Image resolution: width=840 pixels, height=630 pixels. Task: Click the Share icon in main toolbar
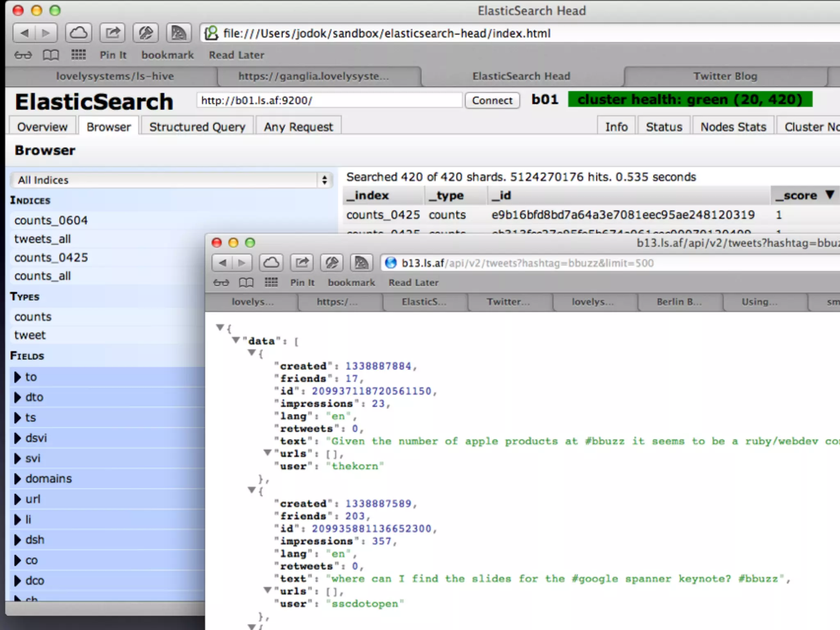click(x=112, y=33)
